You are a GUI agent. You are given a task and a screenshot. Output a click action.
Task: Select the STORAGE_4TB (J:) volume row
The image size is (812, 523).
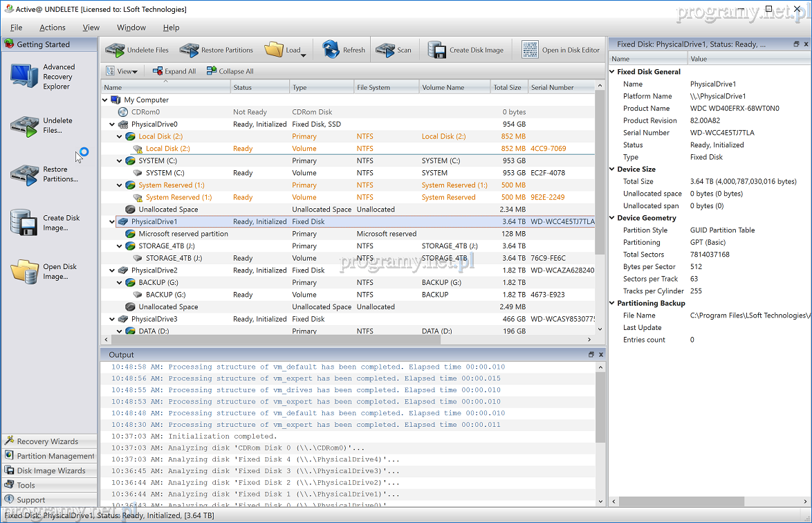(174, 258)
